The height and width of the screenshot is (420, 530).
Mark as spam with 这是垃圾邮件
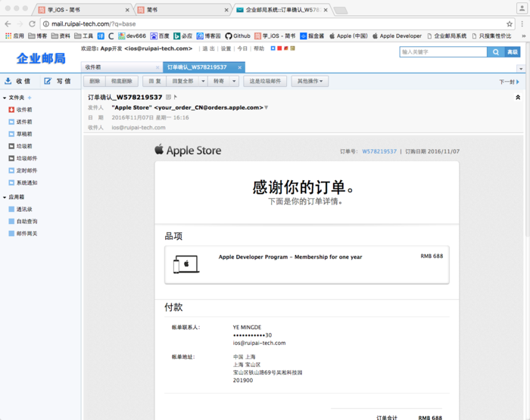tap(265, 81)
